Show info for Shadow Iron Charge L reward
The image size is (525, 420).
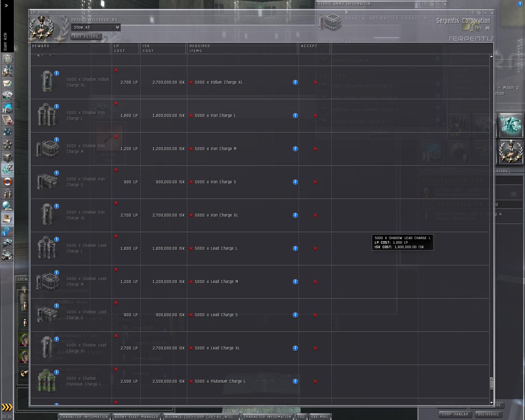(57, 107)
